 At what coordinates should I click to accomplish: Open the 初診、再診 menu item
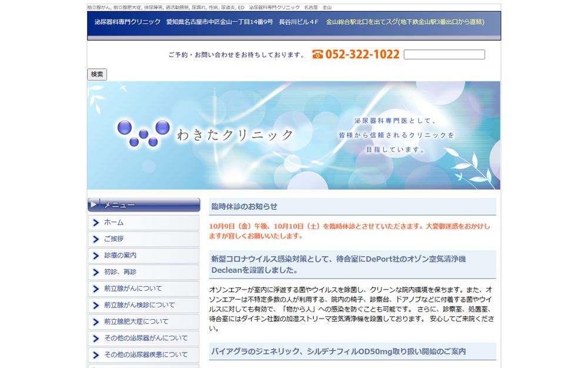(143, 272)
